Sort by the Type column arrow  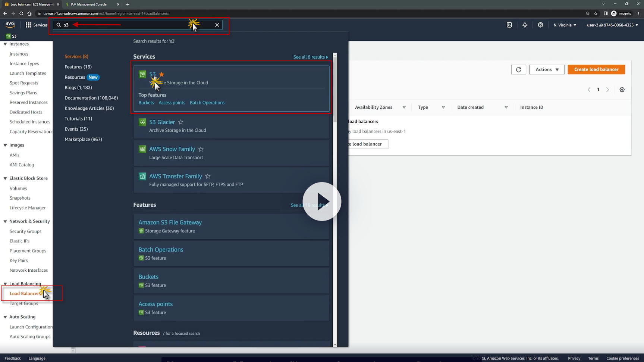(x=443, y=107)
